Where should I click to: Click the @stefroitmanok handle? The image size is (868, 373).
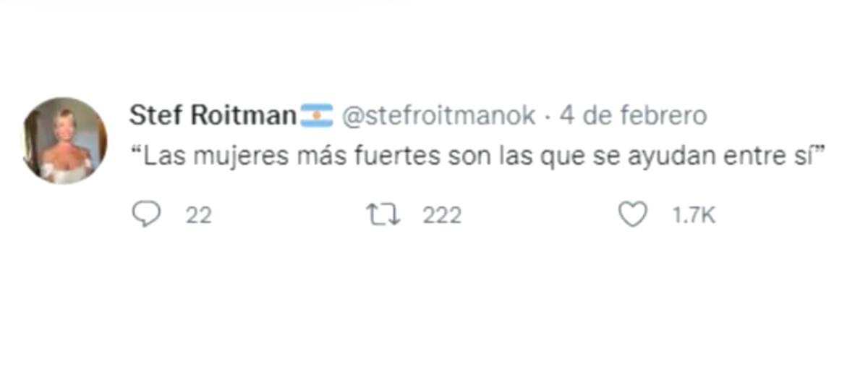[x=438, y=116]
